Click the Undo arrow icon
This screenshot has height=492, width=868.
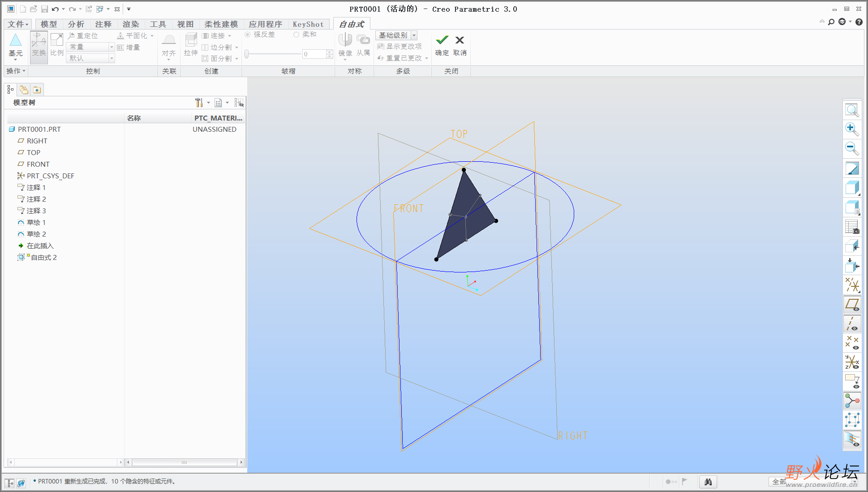tap(55, 9)
